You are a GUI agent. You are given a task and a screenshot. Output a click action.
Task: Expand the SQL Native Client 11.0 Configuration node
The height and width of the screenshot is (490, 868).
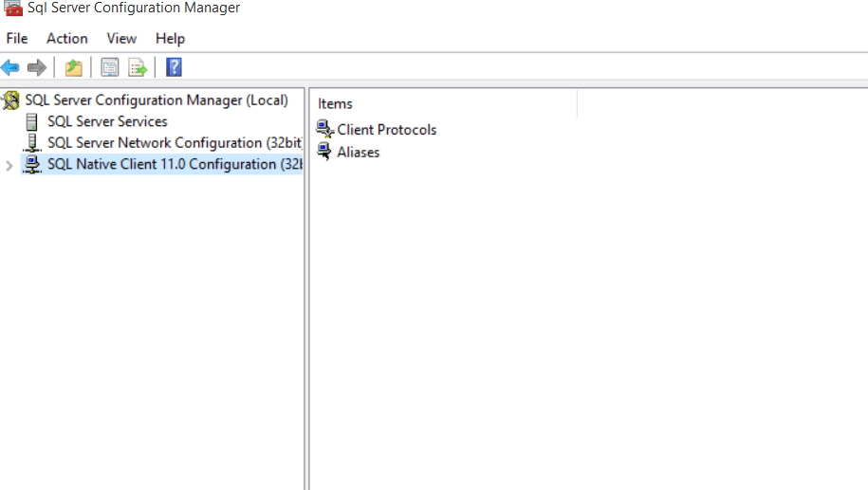tap(9, 165)
